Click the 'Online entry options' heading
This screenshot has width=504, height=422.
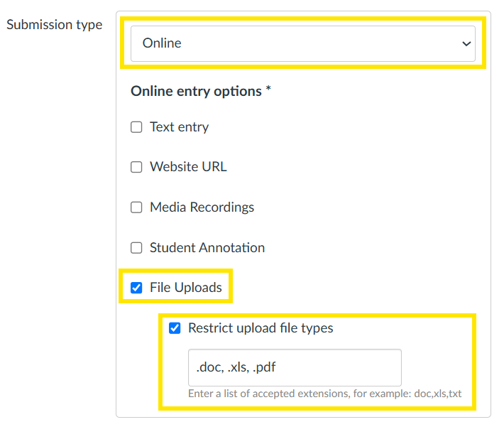[196, 92]
